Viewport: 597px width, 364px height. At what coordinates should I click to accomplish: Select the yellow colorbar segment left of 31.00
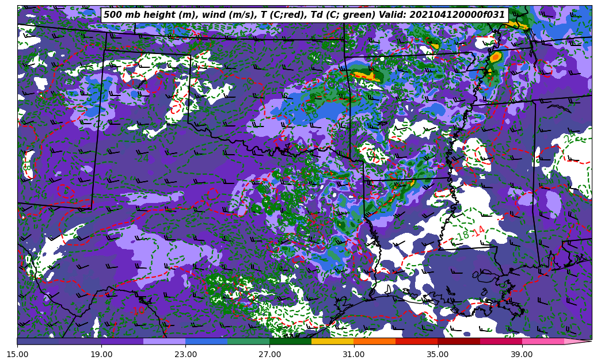[x=332, y=341]
